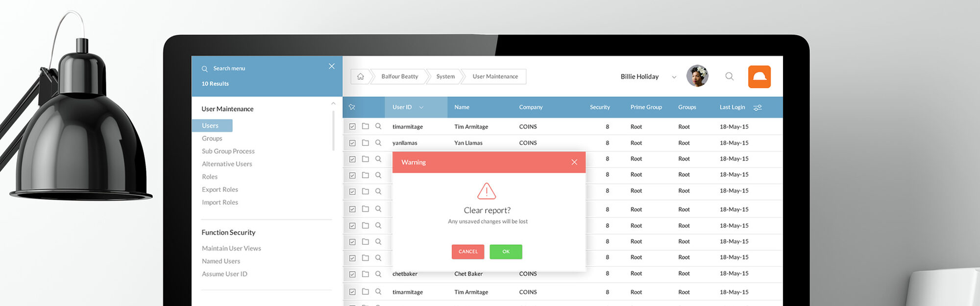The height and width of the screenshot is (306, 980).
Task: Open the orange notifications bell button
Action: point(759,76)
